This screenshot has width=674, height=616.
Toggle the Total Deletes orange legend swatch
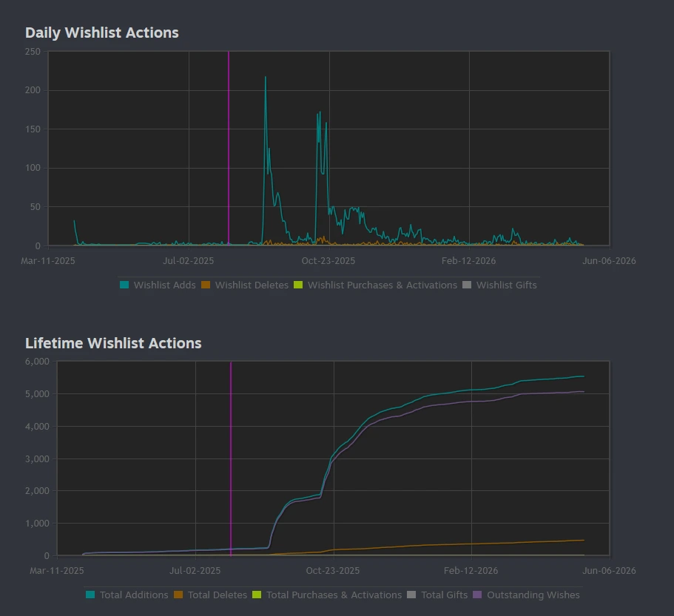coord(178,595)
